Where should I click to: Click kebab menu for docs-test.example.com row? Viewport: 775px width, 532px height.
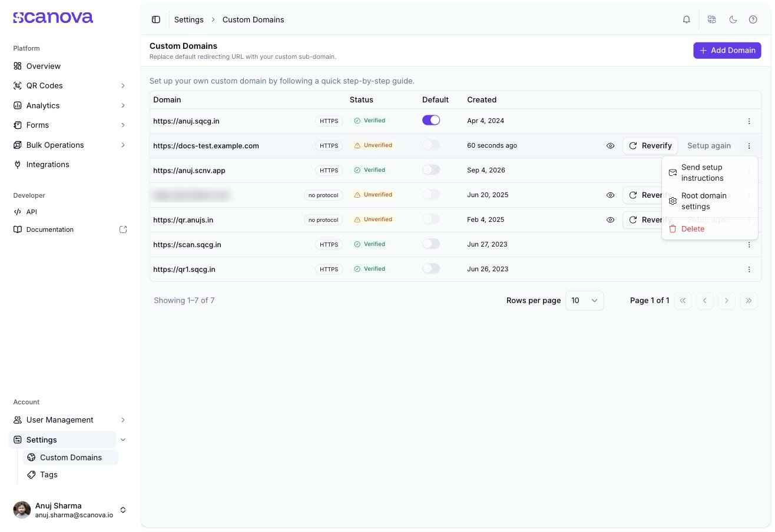749,146
